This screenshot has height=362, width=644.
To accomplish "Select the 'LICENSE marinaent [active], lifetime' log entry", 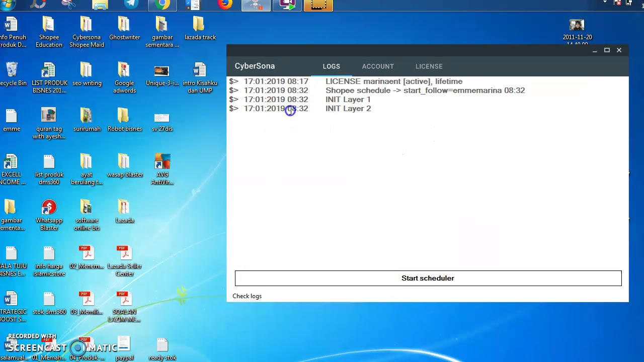I will (x=394, y=81).
